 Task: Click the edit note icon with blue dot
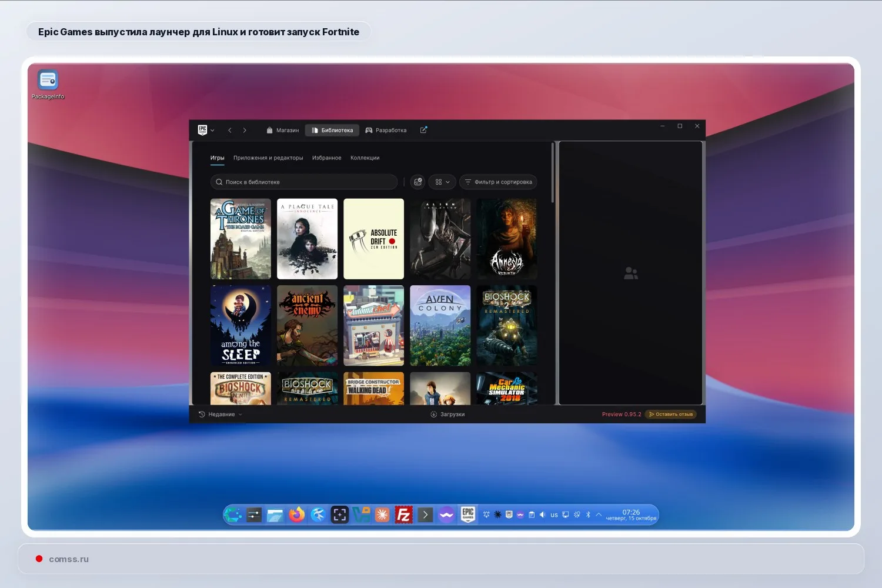coord(423,130)
